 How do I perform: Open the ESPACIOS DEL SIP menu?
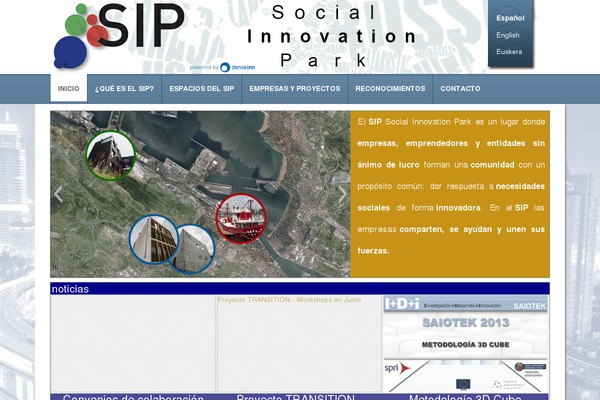tap(202, 89)
